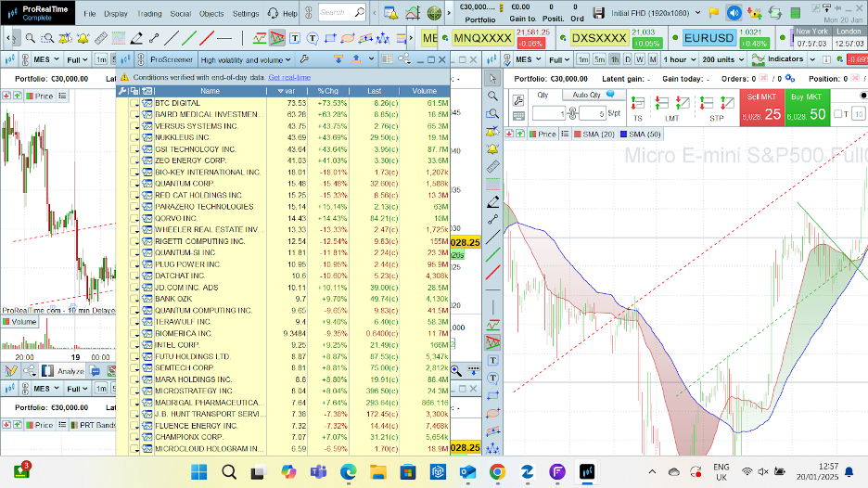
Task: Click the SMA (20) red color swatch
Action: (578, 134)
